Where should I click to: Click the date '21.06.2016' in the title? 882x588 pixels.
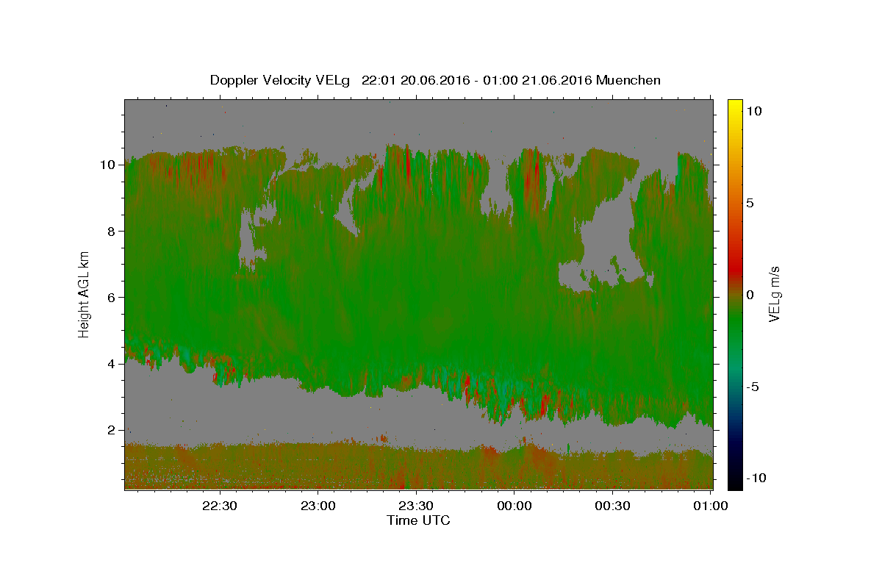tap(556, 80)
